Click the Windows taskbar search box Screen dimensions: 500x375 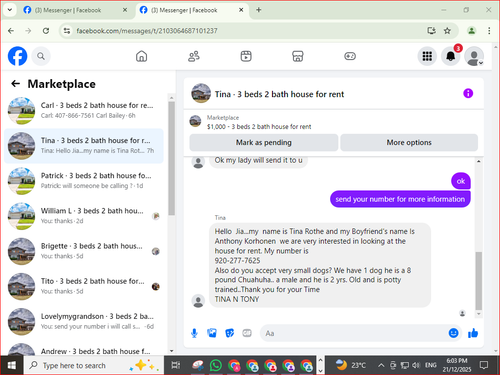[x=94, y=366]
